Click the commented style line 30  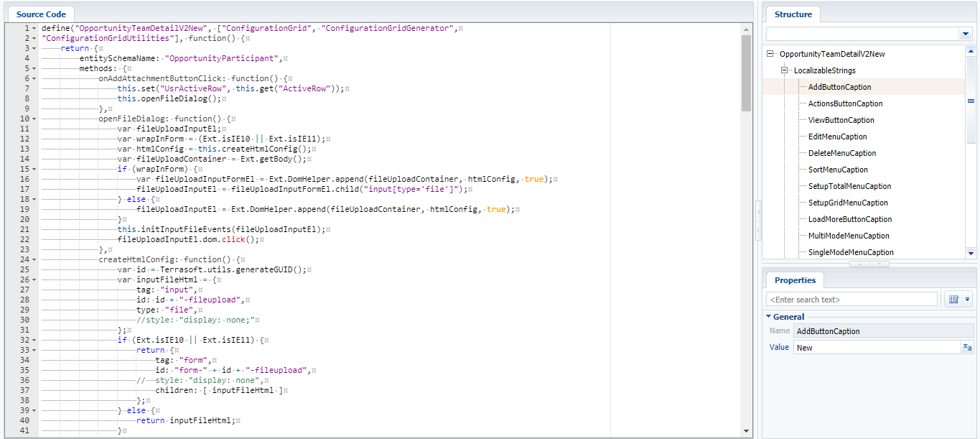(x=197, y=320)
